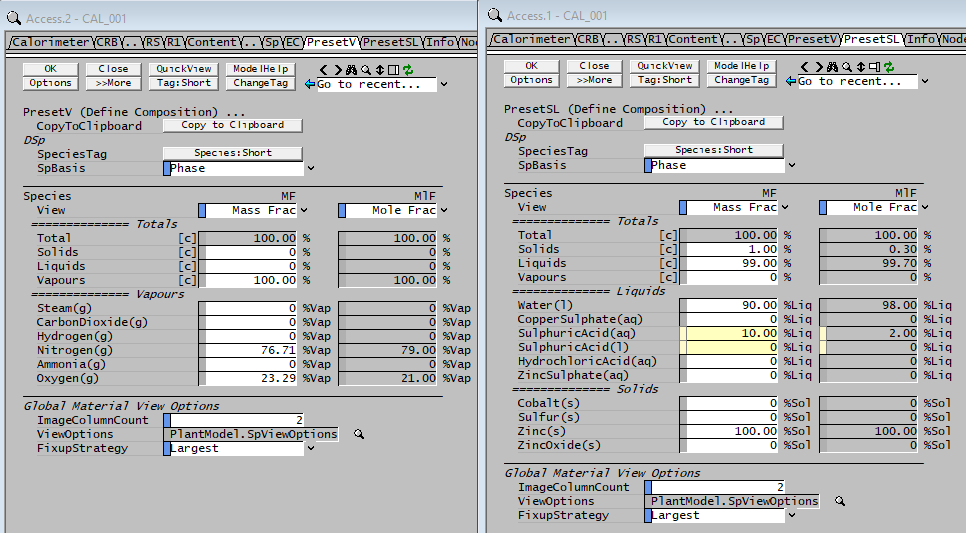Click the blue back arrow in Access.1 window
The image size is (966, 533).
[791, 81]
